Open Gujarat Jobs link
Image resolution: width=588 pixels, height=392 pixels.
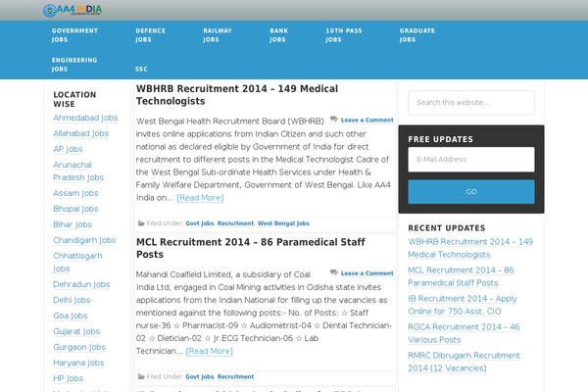coord(76,331)
